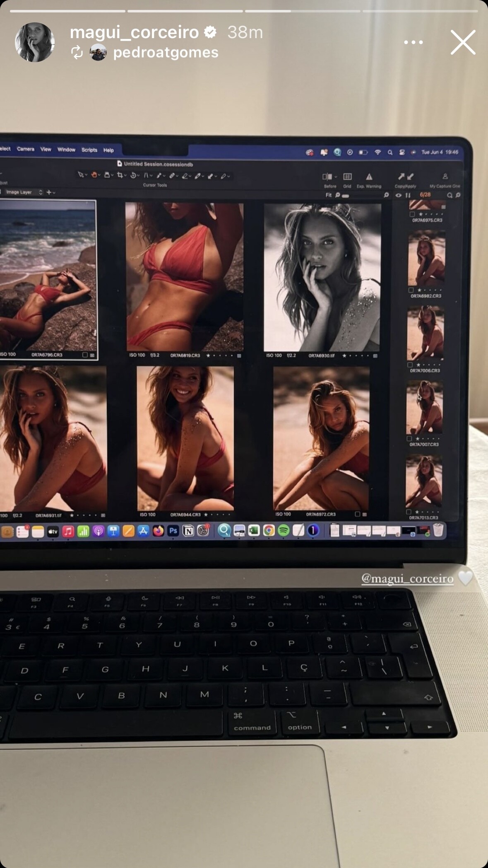Open Photoshop from the Dock
Viewport: 488px width, 868px height.
(173, 531)
